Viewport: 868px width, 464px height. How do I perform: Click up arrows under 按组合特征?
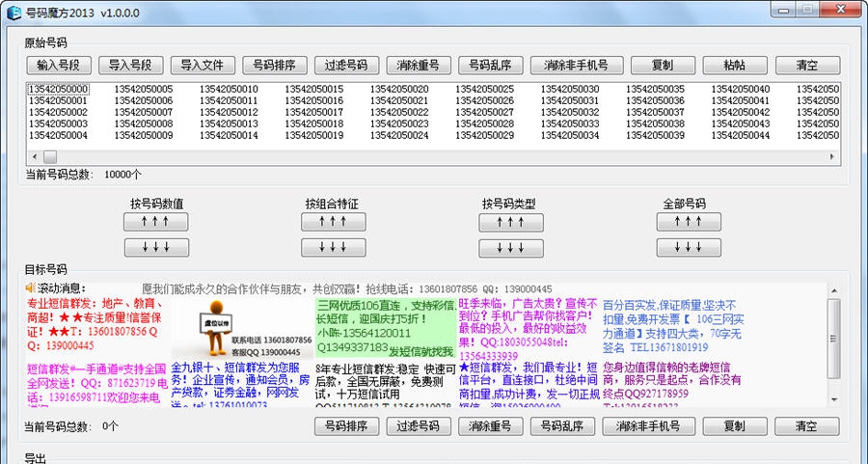point(334,222)
